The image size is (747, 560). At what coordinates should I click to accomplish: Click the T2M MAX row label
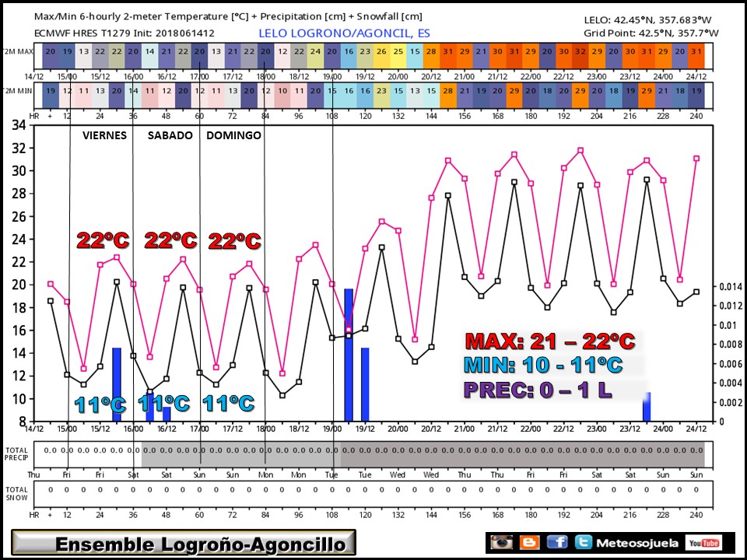pos(18,51)
